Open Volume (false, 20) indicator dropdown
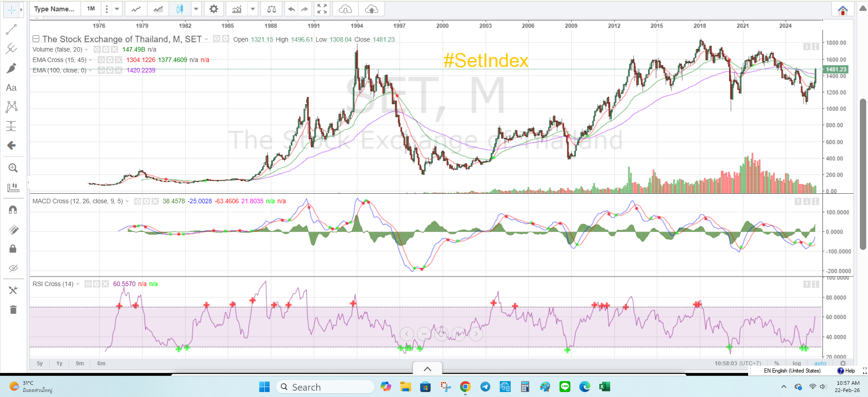Viewport: 868px width, 397px height. point(86,49)
